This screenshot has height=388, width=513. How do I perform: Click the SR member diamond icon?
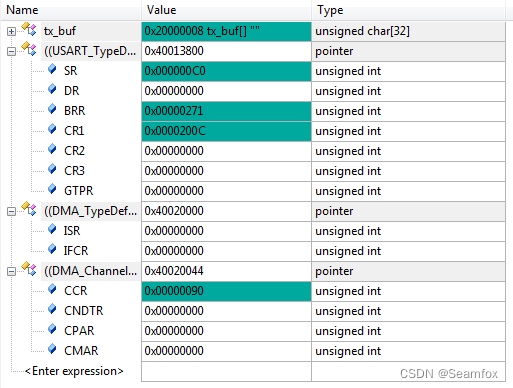pos(52,69)
